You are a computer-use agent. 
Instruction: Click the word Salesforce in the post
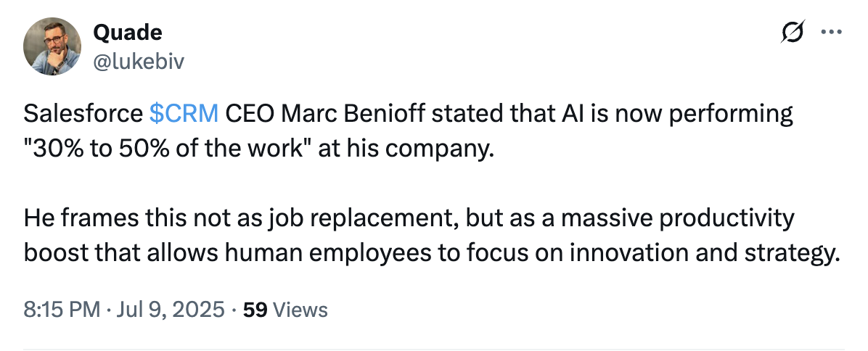(x=83, y=114)
